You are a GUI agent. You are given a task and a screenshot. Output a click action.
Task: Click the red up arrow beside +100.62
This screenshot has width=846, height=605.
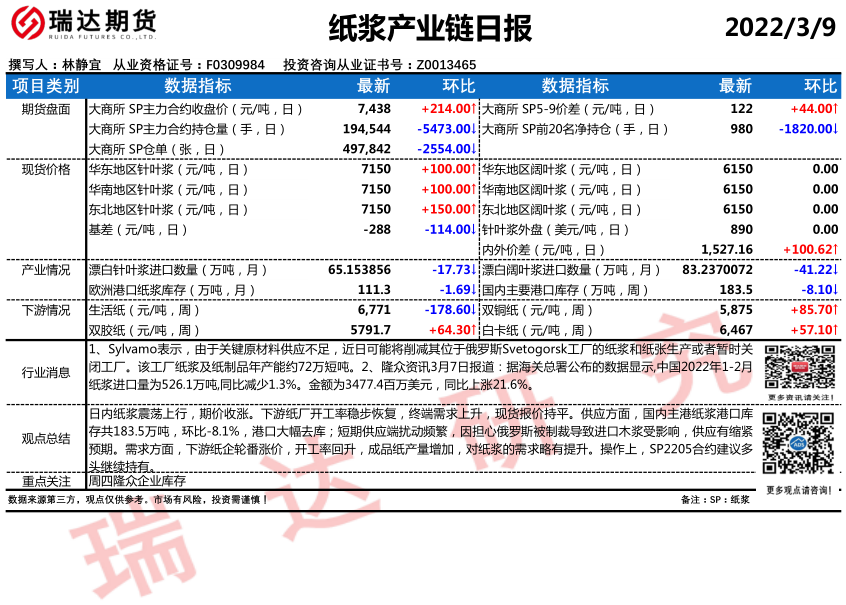pyautogui.click(x=835, y=249)
